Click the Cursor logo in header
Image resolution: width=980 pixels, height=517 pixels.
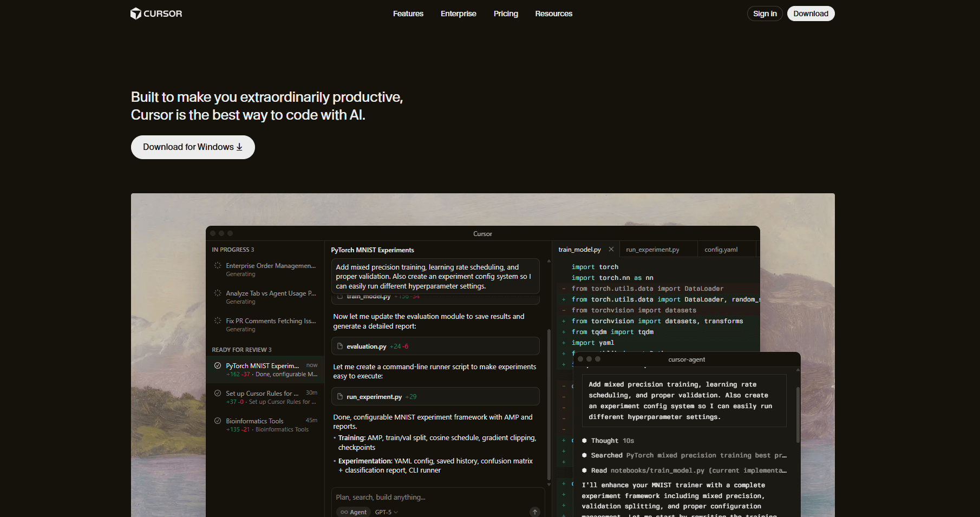point(156,14)
